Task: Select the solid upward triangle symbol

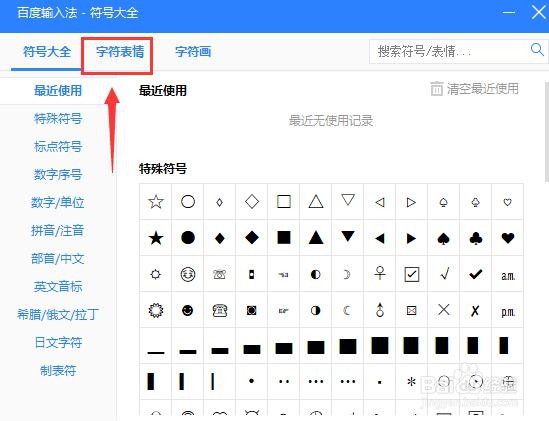Action: click(x=316, y=238)
